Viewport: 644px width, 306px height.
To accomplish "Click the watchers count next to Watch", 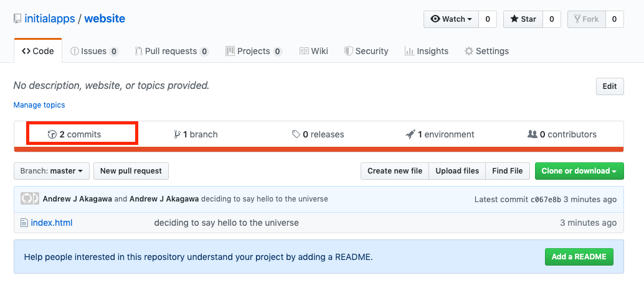I will [488, 19].
